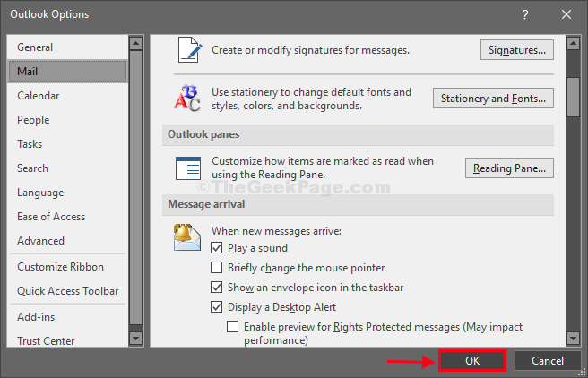This screenshot has width=588, height=378.
Task: Enable Briefly change the mouse pointer
Action: click(x=216, y=268)
